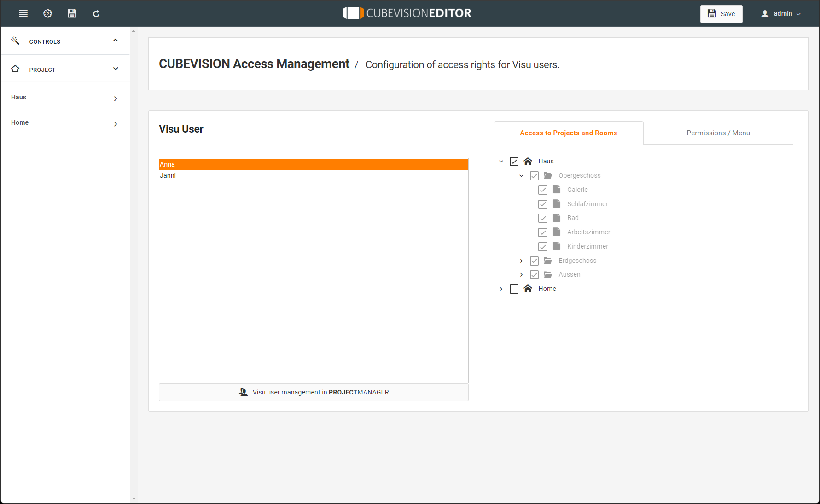Image resolution: width=820 pixels, height=504 pixels.
Task: Click the CUBEVISION EDITOR logo
Action: (407, 13)
